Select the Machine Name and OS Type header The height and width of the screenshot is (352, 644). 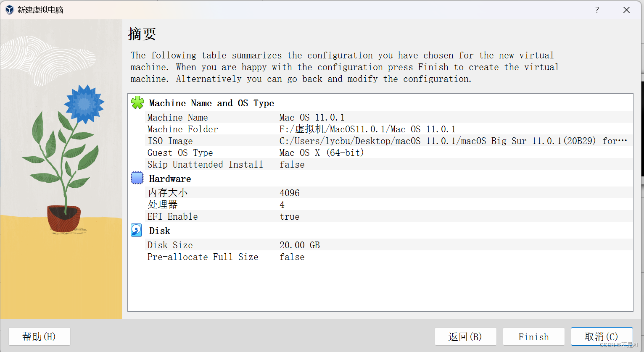point(211,103)
